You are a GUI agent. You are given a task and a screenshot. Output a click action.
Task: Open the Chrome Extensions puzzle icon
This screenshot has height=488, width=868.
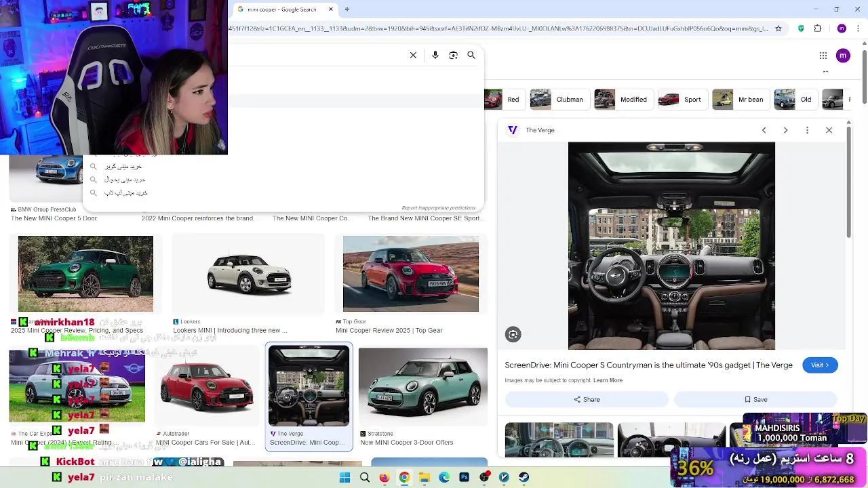click(x=818, y=28)
